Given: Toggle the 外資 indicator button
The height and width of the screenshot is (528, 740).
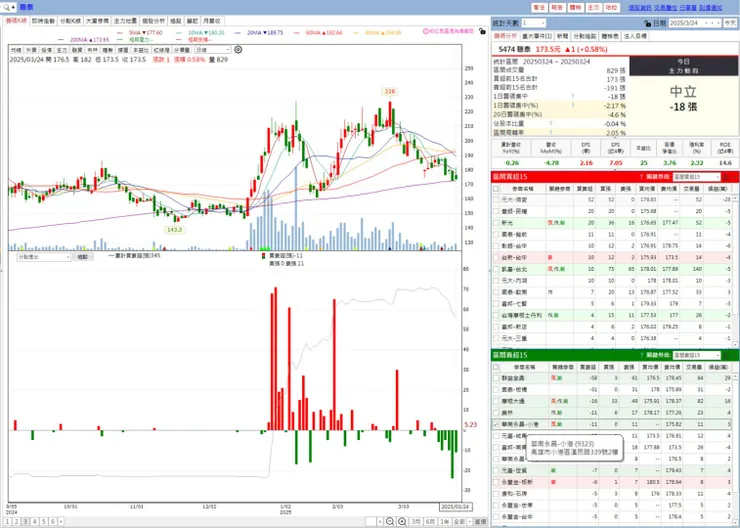Looking at the screenshot, I should pyautogui.click(x=31, y=50).
